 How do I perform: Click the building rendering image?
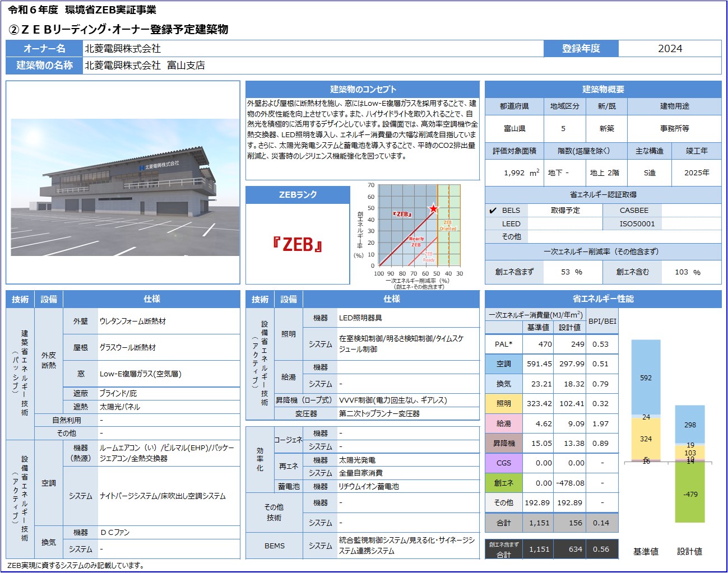[125, 187]
